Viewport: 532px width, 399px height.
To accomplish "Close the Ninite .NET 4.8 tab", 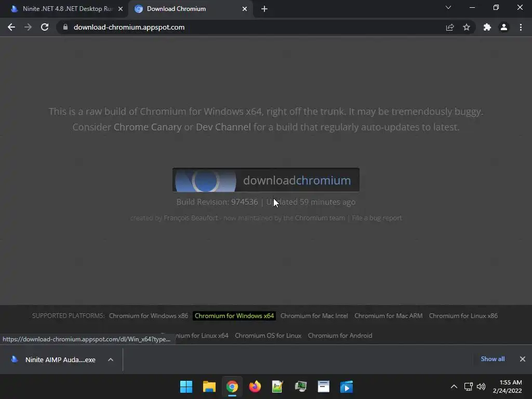I will click(121, 9).
